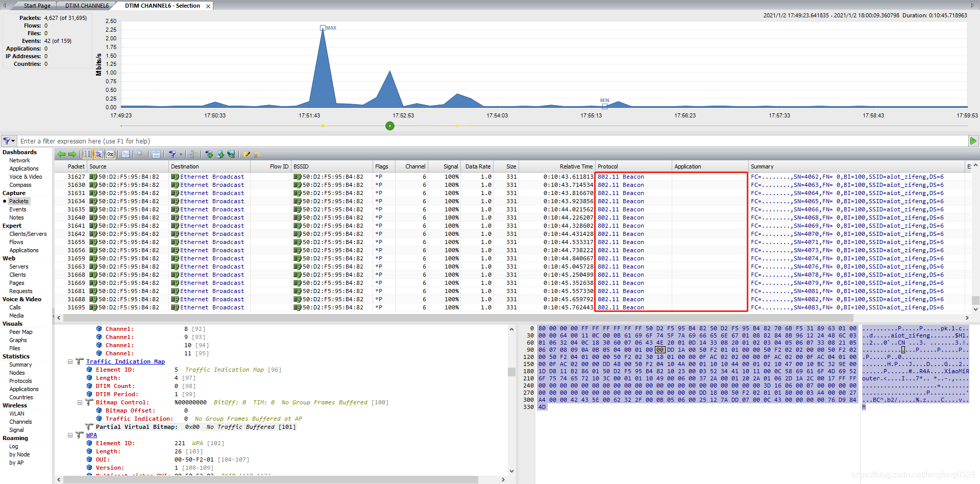Toggle the hex (0x) view button
The width and height of the screenshot is (980, 484).
[x=110, y=154]
